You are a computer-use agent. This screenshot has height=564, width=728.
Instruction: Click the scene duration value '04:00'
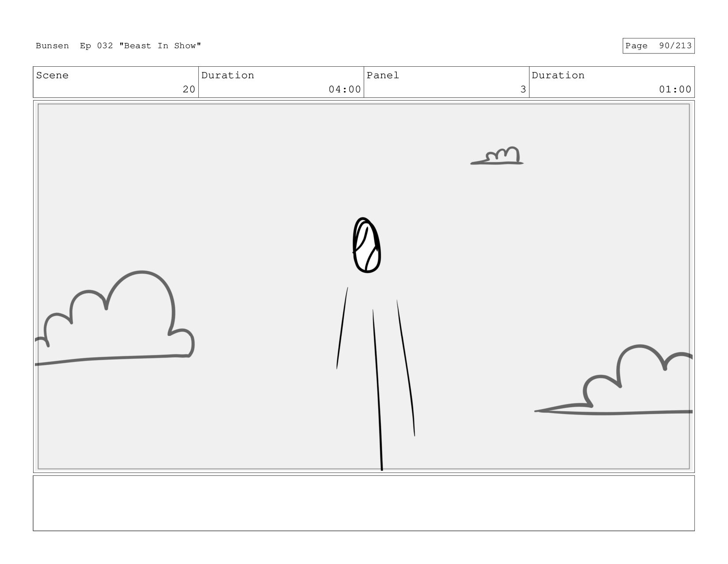pos(345,89)
